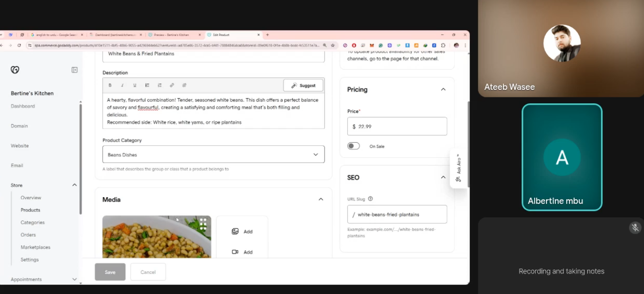Switch to Dashboard bertineskitchens tab

116,35
